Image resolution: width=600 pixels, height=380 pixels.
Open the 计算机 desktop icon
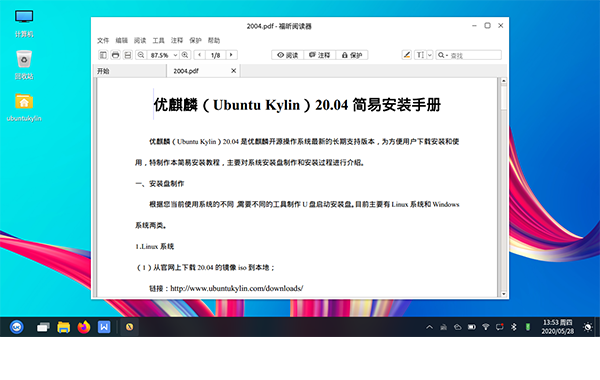pos(24,23)
